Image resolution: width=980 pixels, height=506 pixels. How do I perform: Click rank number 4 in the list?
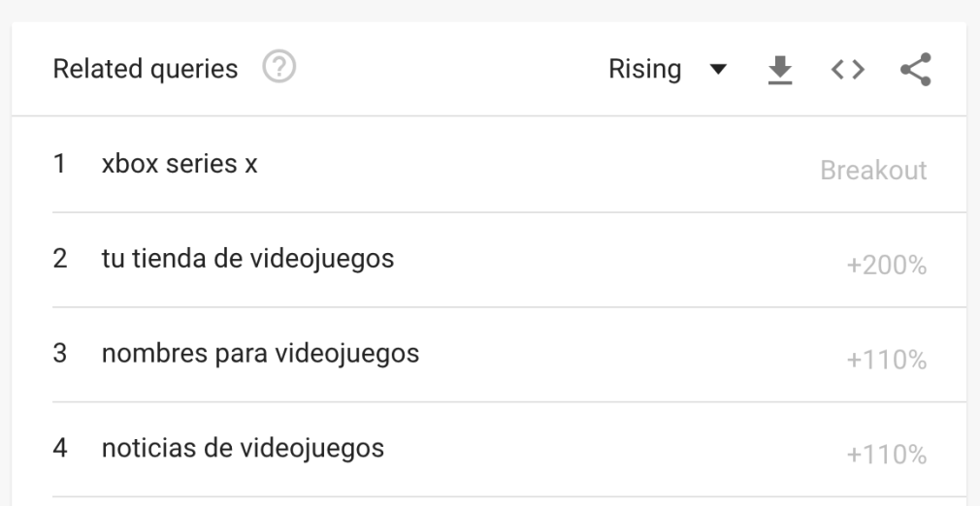point(59,449)
